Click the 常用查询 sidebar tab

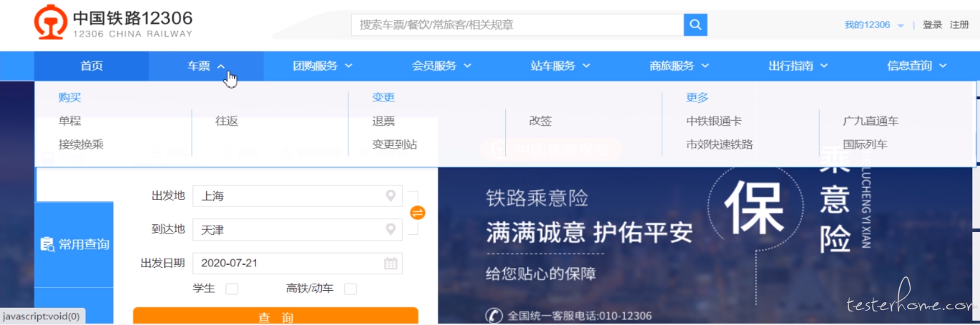(x=74, y=244)
